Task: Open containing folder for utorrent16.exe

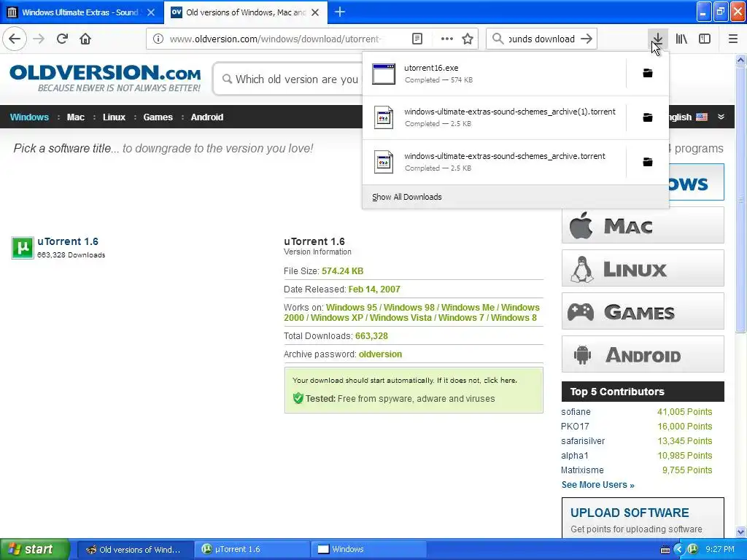Action: point(648,73)
